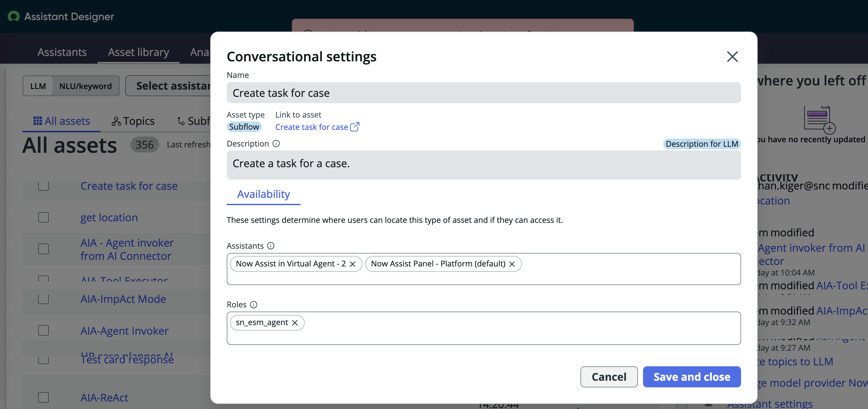Remove the sn_esm_agent role chip
Viewport: 868px width, 409px height.
(295, 323)
